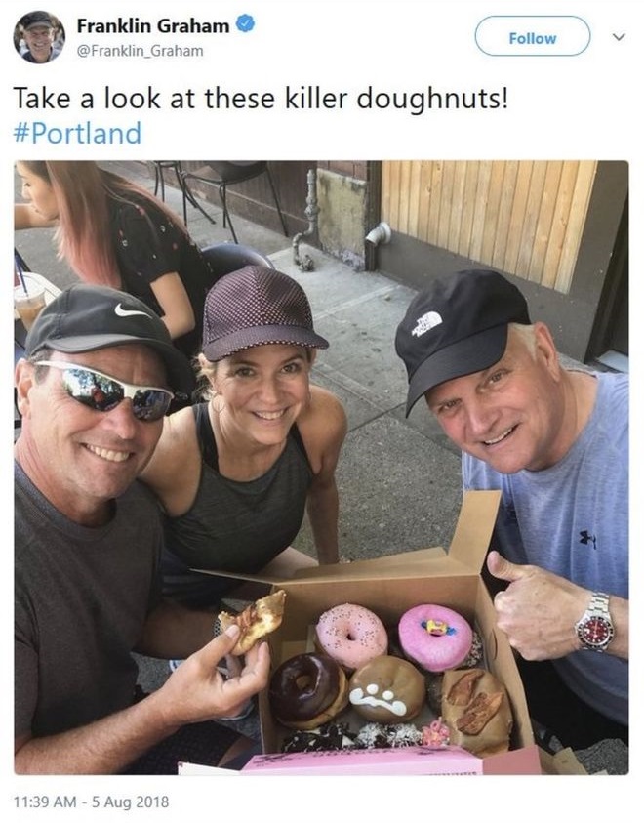Open the #Portland hashtag

pyautogui.click(x=77, y=134)
